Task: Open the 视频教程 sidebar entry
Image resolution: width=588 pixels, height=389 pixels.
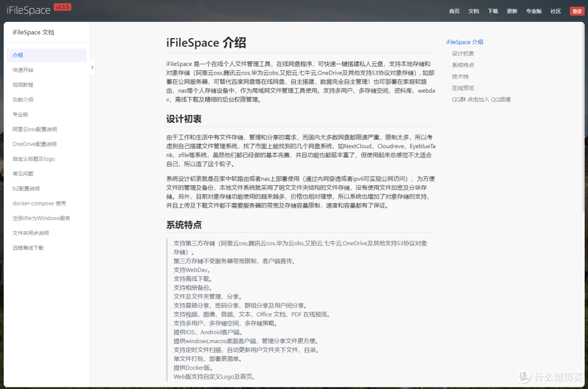Action: click(x=24, y=84)
